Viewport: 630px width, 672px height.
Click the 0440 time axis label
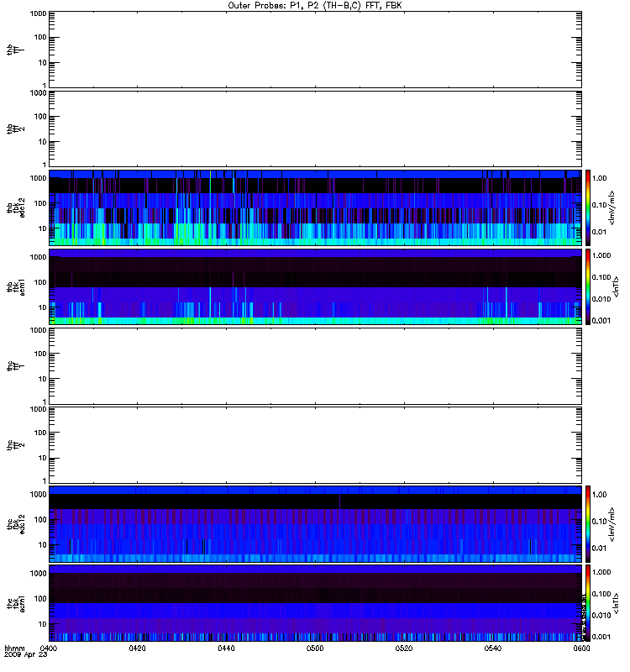coord(226,648)
